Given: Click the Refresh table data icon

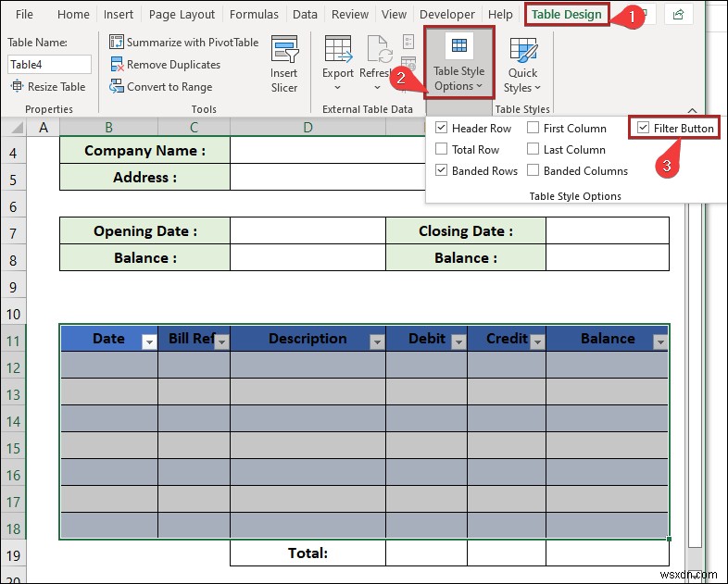Looking at the screenshot, I should click(x=379, y=49).
